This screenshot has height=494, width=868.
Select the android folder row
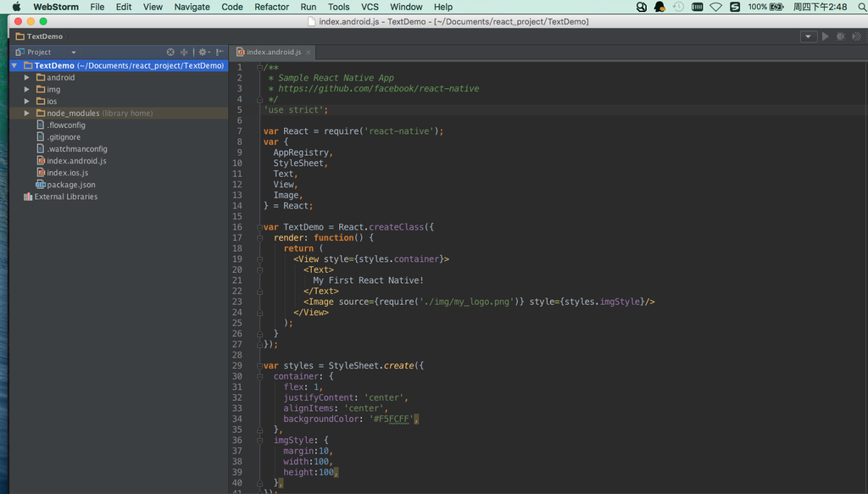click(119, 77)
